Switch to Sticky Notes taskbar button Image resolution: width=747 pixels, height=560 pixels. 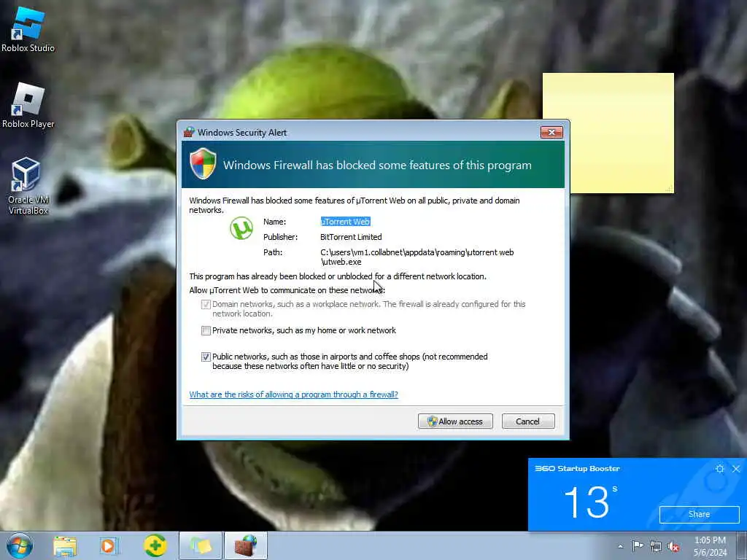pyautogui.click(x=201, y=545)
